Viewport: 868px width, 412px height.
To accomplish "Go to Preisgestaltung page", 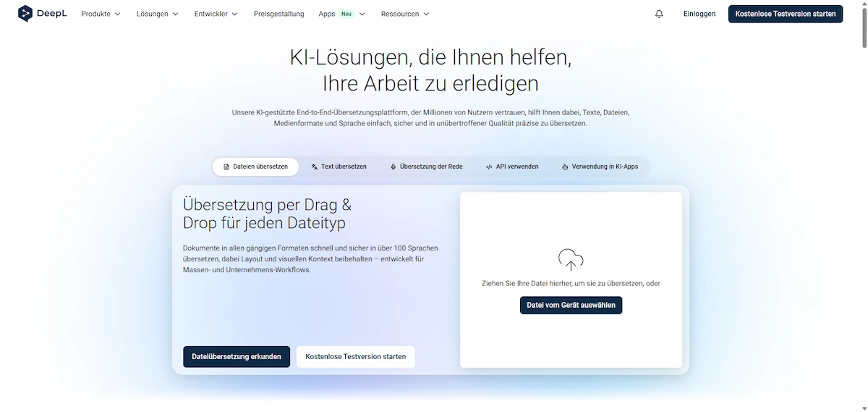I will [x=278, y=14].
